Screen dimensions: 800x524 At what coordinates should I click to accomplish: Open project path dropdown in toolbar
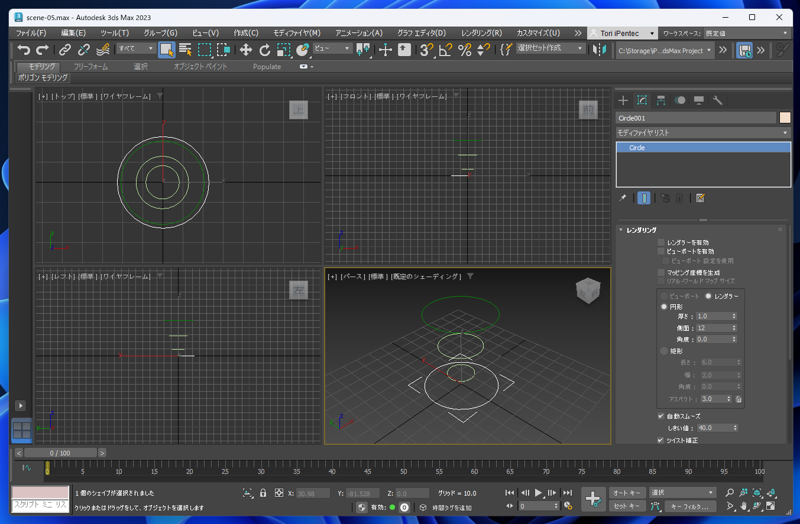[664, 51]
